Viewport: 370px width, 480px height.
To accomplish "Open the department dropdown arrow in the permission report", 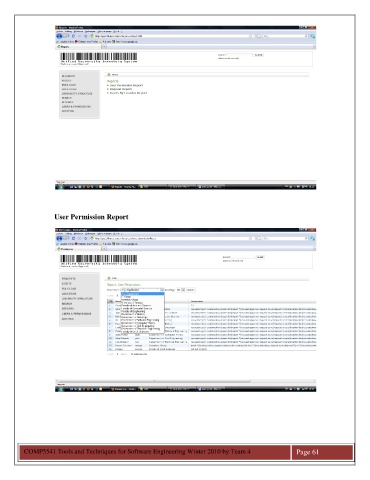I will pos(162,290).
